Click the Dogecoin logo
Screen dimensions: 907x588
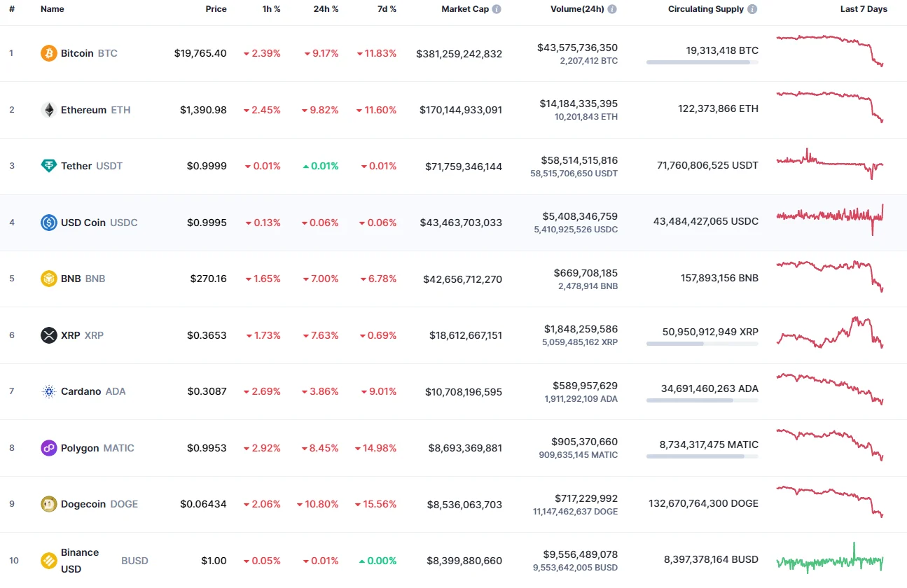(x=48, y=503)
